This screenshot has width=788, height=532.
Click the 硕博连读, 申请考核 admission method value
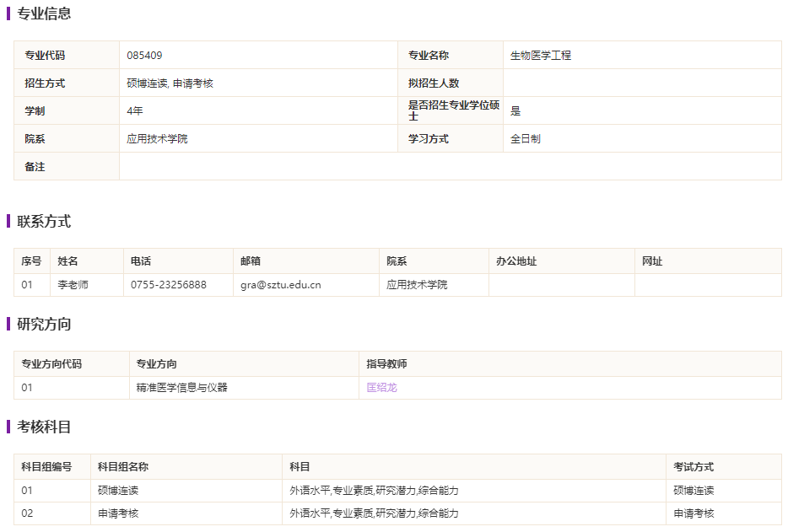170,83
